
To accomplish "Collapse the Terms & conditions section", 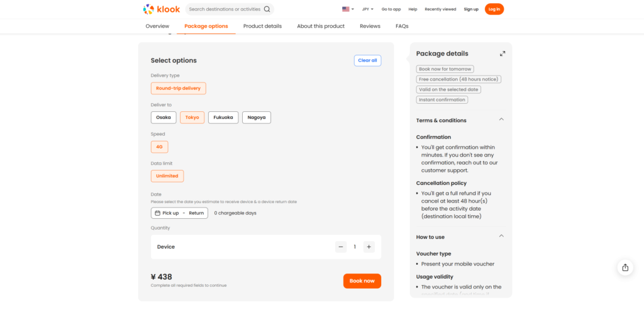I will tap(501, 120).
